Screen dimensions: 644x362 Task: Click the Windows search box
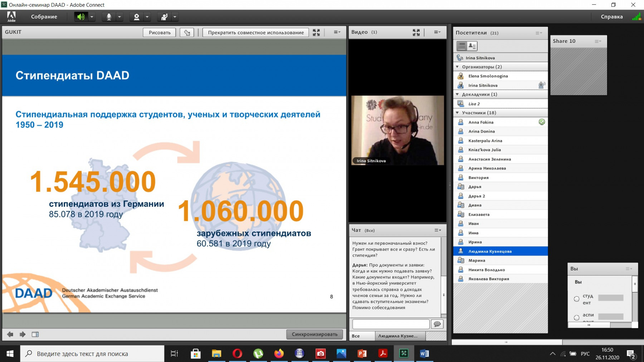92,354
